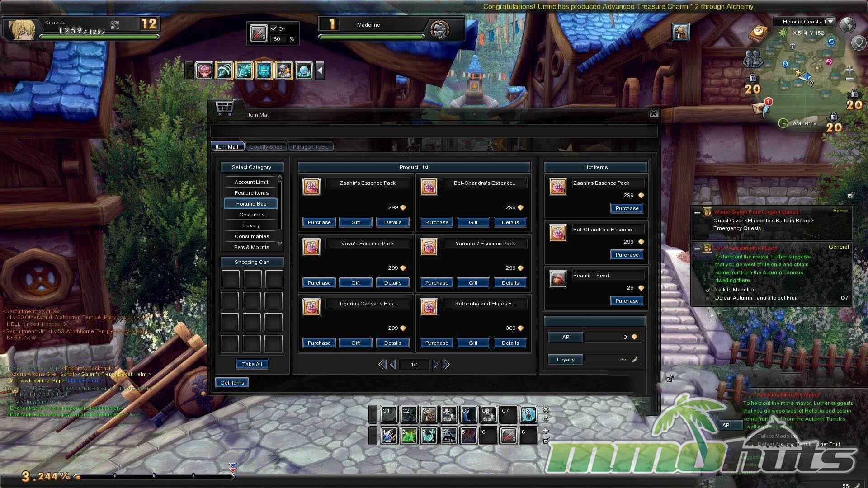Check the Talk to Madeline objective box
868x488 pixels.
tap(708, 290)
